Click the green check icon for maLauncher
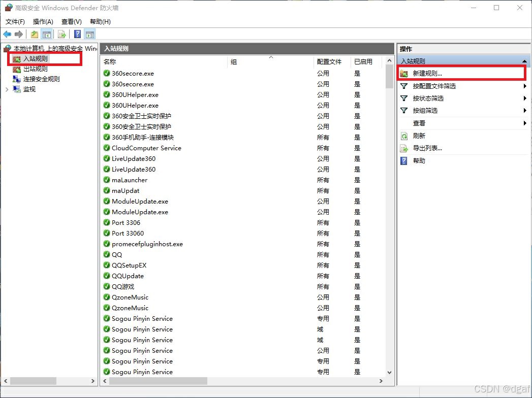 [107, 180]
